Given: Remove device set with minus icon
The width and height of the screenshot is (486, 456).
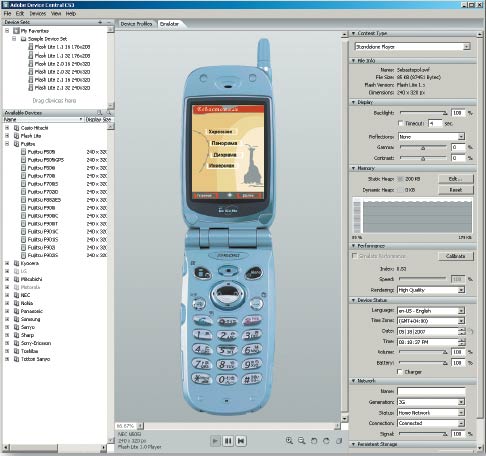Looking at the screenshot, I should pyautogui.click(x=109, y=22).
